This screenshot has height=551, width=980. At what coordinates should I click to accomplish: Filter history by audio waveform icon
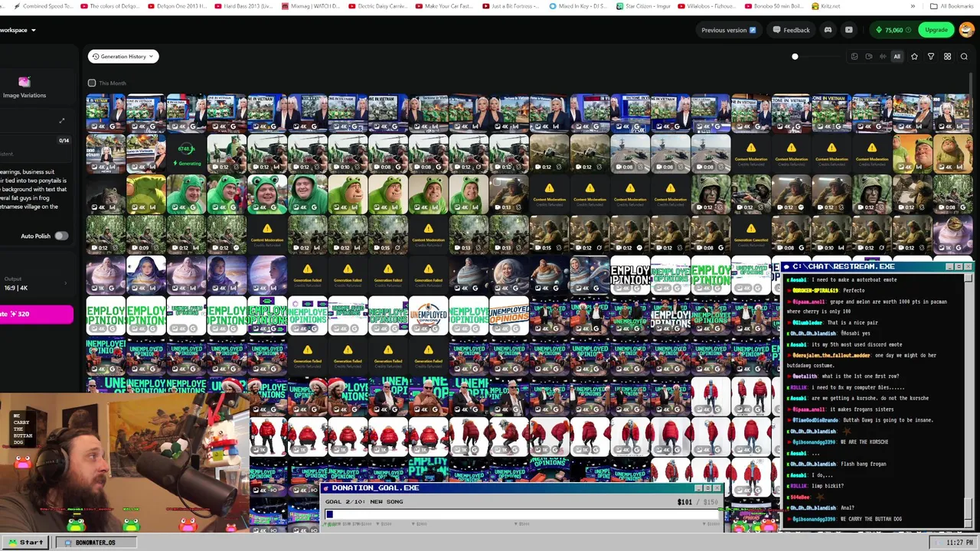click(x=883, y=57)
